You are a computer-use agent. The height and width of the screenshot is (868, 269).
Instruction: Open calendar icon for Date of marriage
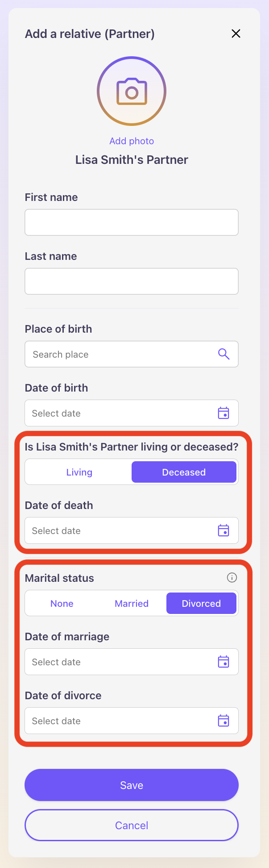pos(223,662)
